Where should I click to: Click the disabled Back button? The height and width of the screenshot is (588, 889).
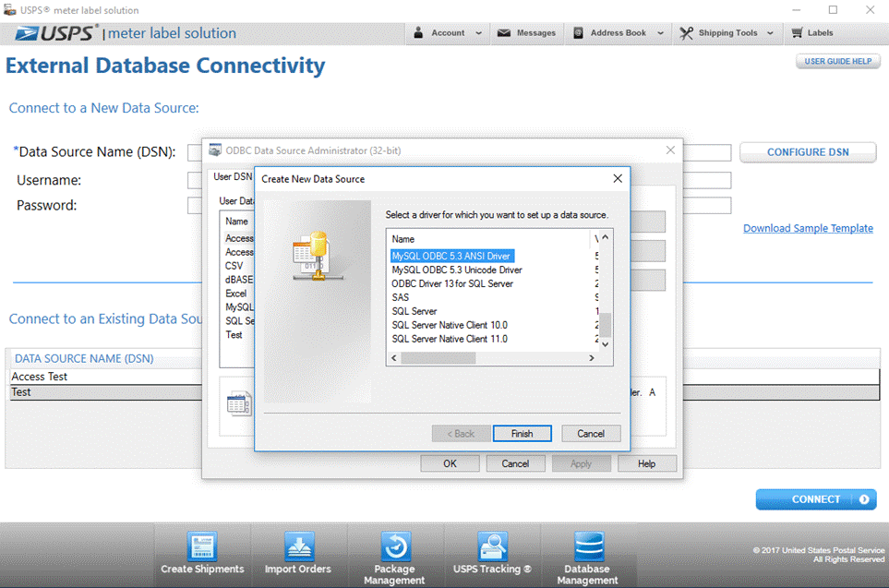pos(461,434)
